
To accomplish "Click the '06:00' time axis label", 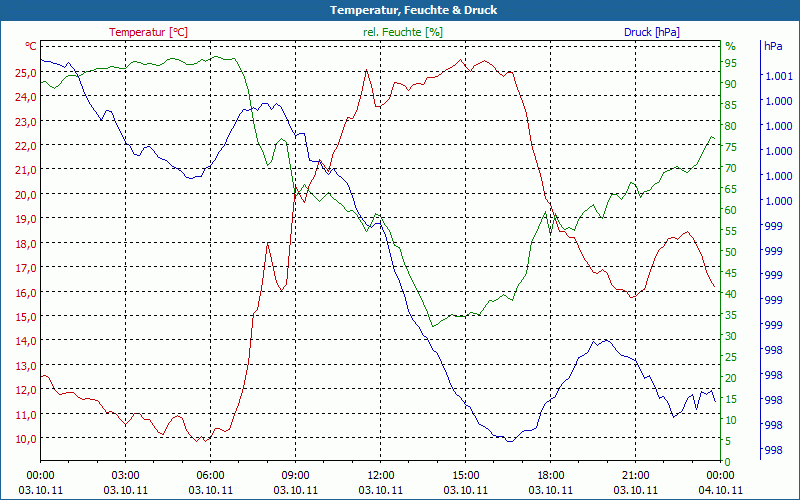I will click(x=210, y=476).
